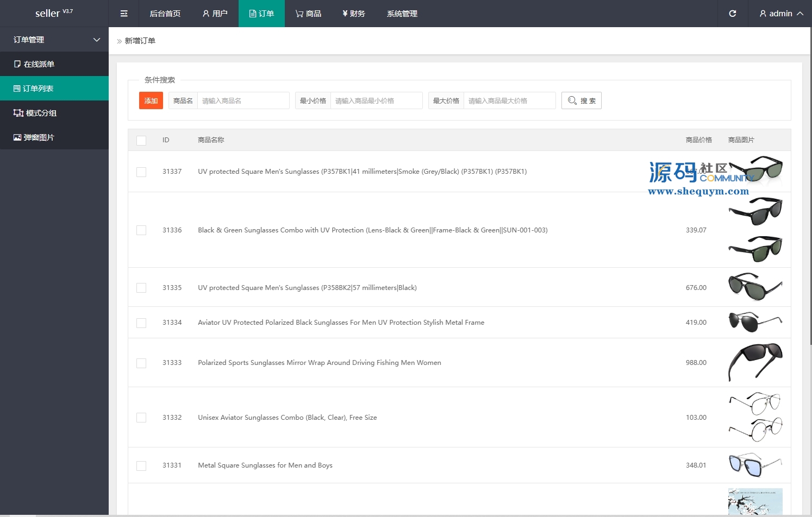Focus the 商品名 product name input
812x517 pixels.
[243, 100]
